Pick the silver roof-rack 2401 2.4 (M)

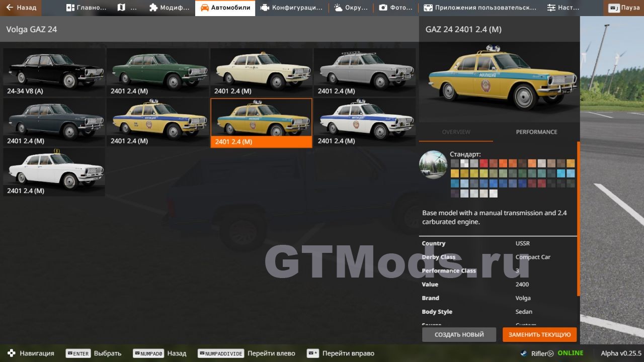pos(365,72)
